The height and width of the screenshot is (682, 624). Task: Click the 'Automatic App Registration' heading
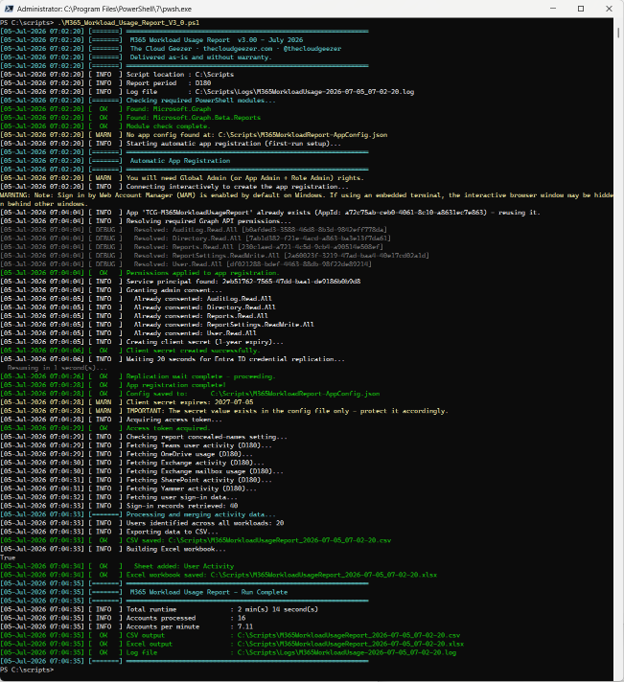(x=180, y=160)
